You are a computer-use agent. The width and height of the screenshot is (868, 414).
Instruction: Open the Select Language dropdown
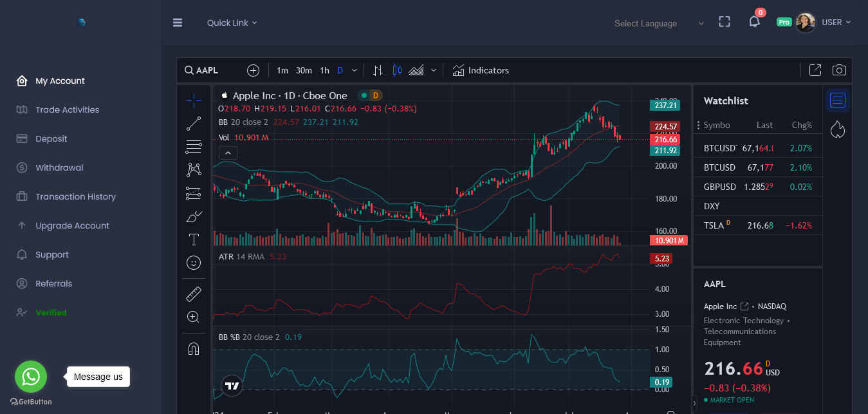click(659, 23)
